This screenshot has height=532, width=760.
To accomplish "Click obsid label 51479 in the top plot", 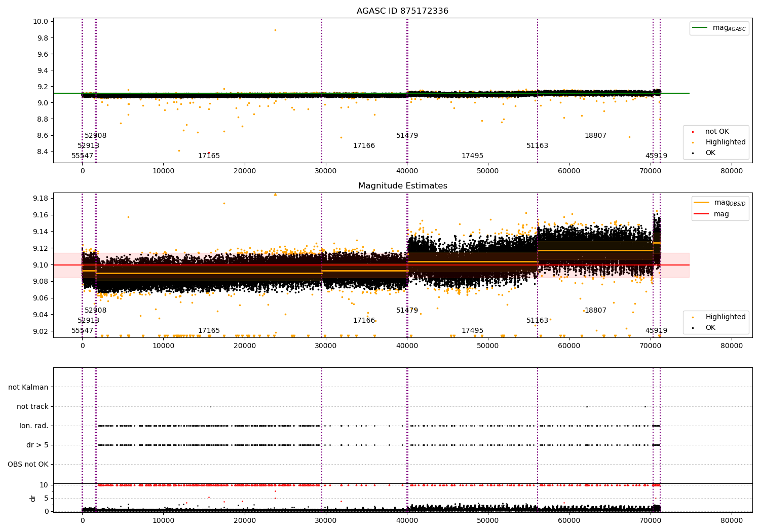I will [x=407, y=135].
